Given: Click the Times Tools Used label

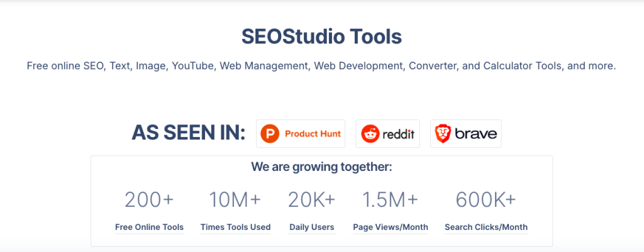Looking at the screenshot, I should [x=235, y=227].
